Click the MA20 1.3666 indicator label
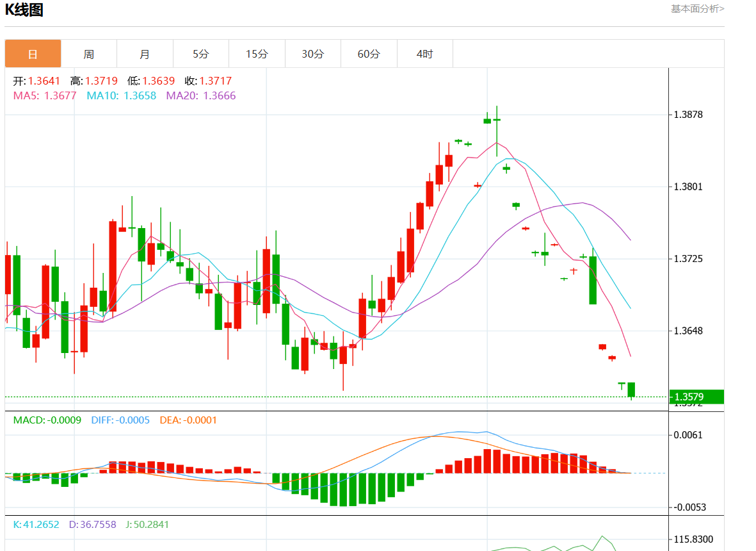This screenshot has height=551, width=756. (201, 95)
